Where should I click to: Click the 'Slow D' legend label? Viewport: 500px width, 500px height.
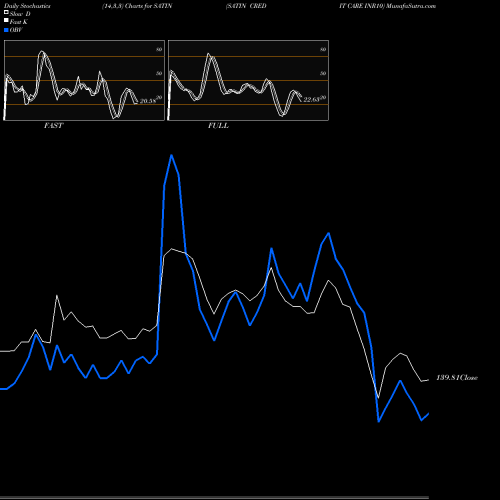[x=20, y=14]
